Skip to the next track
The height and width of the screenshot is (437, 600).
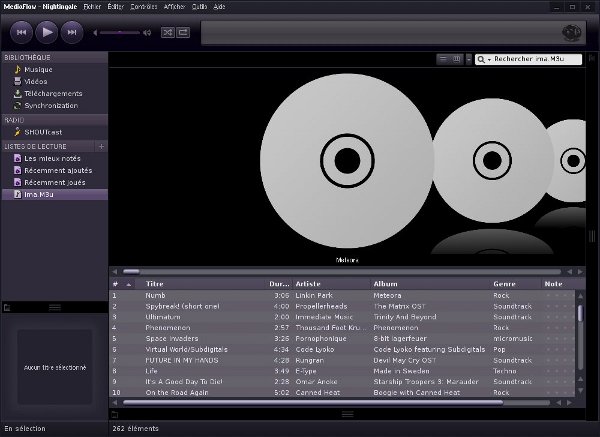click(72, 33)
